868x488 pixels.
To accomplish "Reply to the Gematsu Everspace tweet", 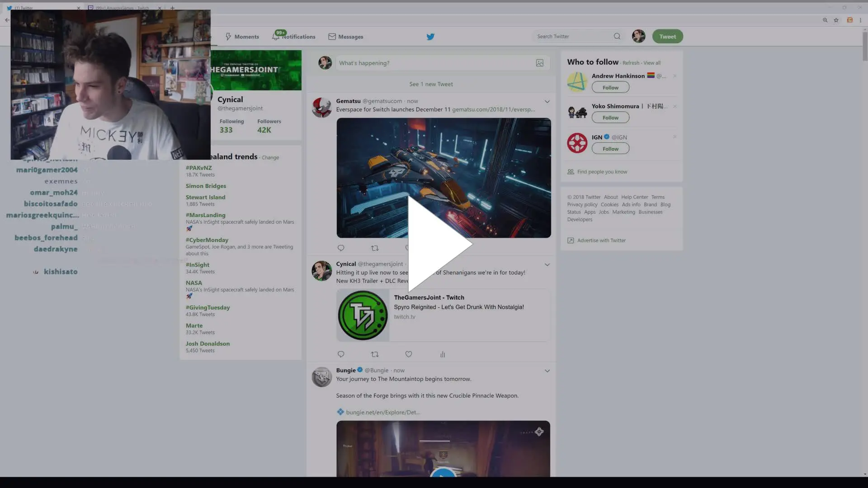I will point(341,248).
